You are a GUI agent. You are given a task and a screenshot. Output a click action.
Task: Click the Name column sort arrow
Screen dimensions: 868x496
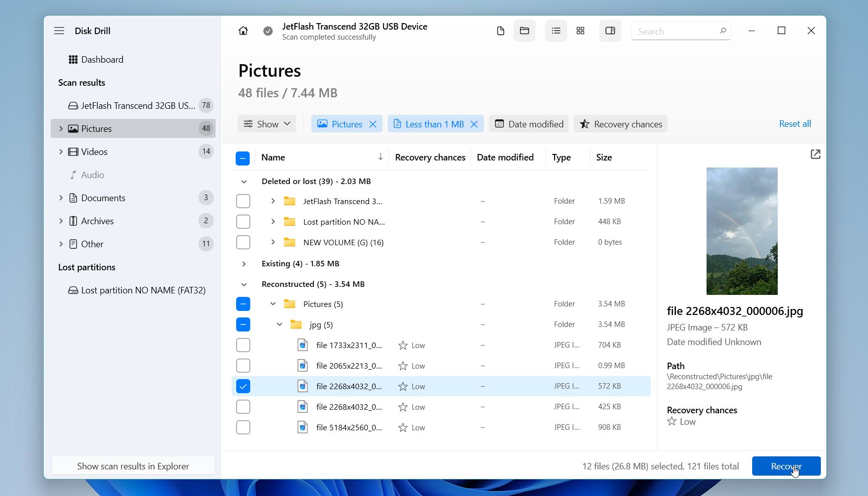pos(381,157)
